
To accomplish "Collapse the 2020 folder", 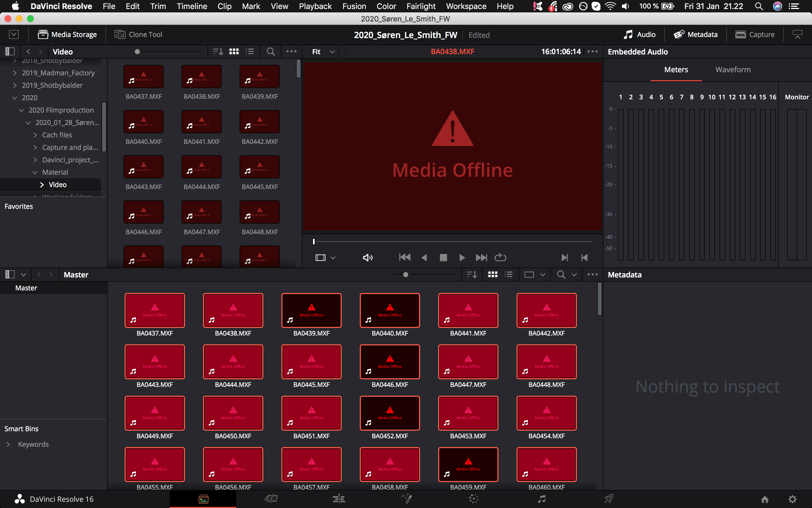I will (x=15, y=98).
